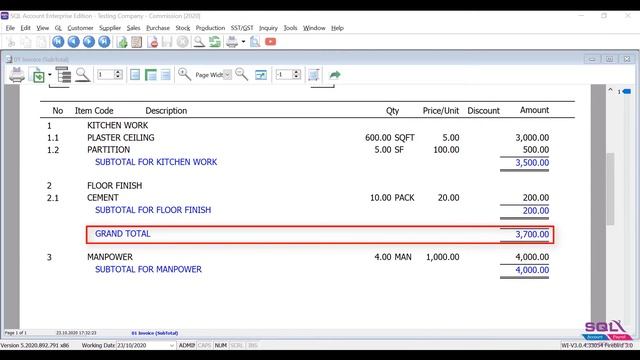Click the printer icon in main toolbar
This screenshot has width=640, height=360.
pyautogui.click(x=232, y=42)
